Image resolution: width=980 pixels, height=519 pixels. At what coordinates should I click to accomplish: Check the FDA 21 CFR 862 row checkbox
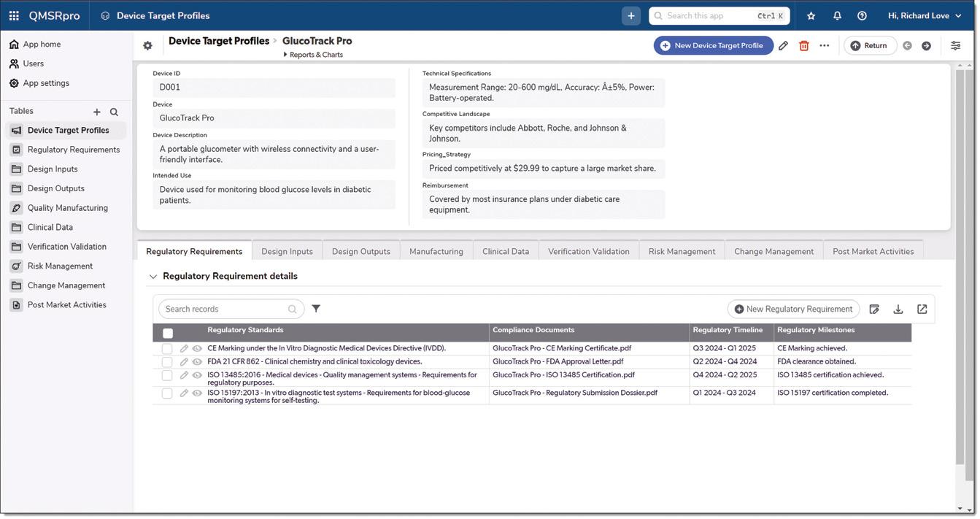167,362
